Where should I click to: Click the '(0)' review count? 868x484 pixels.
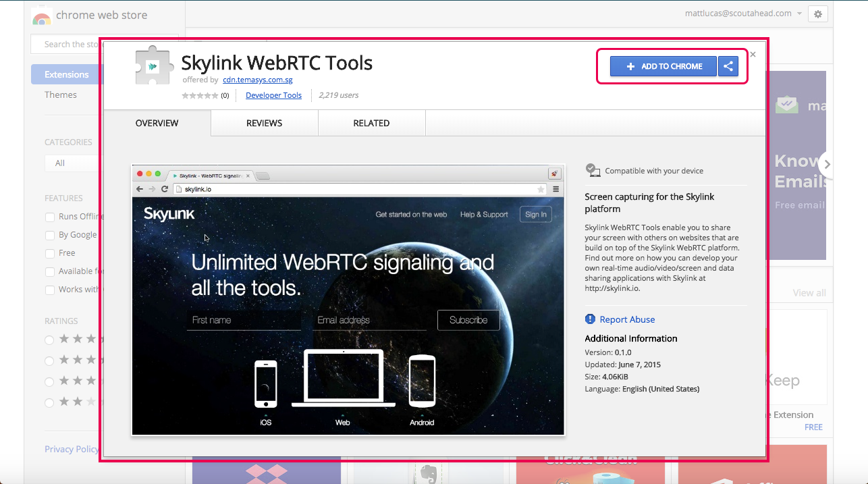[225, 95]
